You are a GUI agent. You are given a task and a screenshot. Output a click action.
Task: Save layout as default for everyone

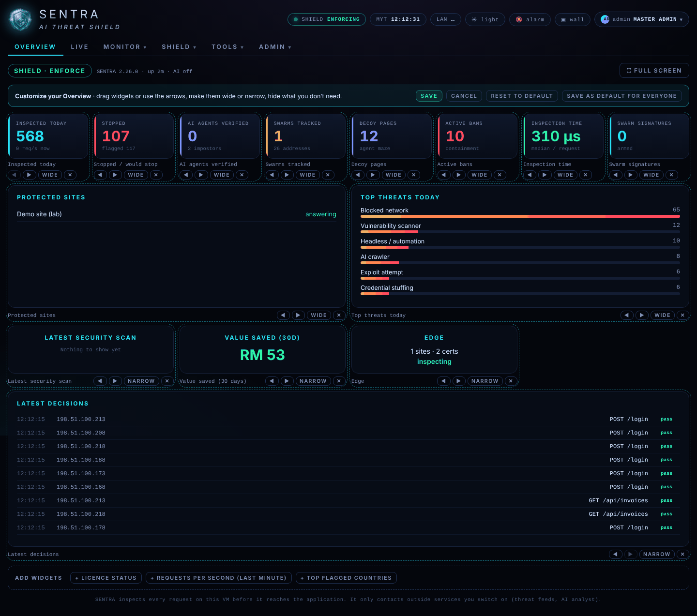[622, 96]
